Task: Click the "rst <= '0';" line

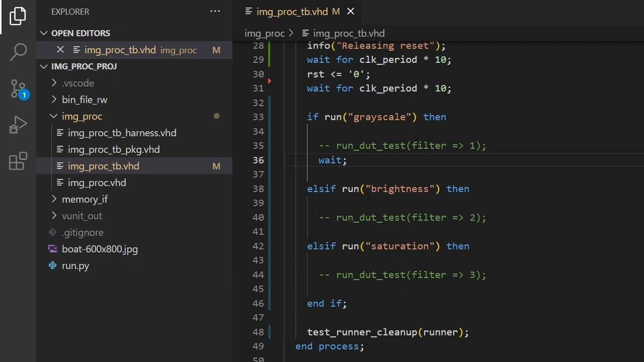Action: tap(339, 74)
